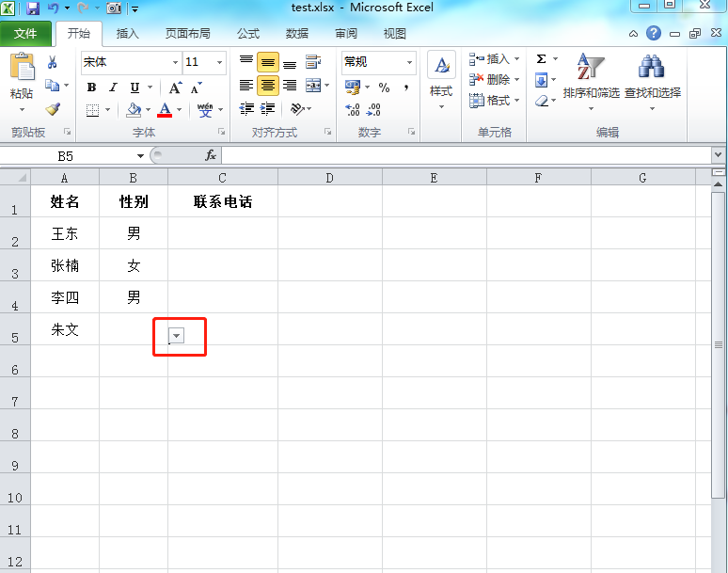
Task: Switch to the 视图 View tab
Action: click(x=395, y=34)
